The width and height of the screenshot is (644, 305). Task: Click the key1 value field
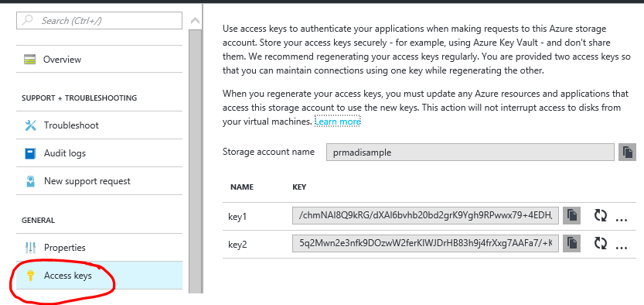pos(425,216)
